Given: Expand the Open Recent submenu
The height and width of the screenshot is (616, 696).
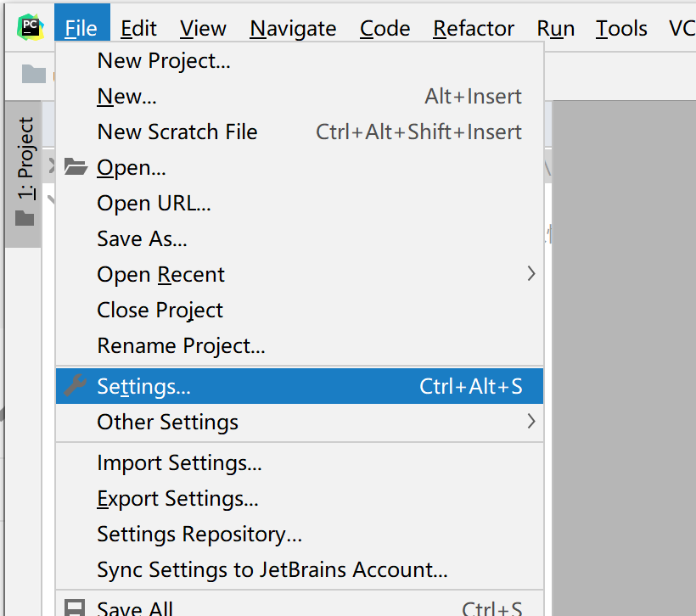Looking at the screenshot, I should coord(530,274).
